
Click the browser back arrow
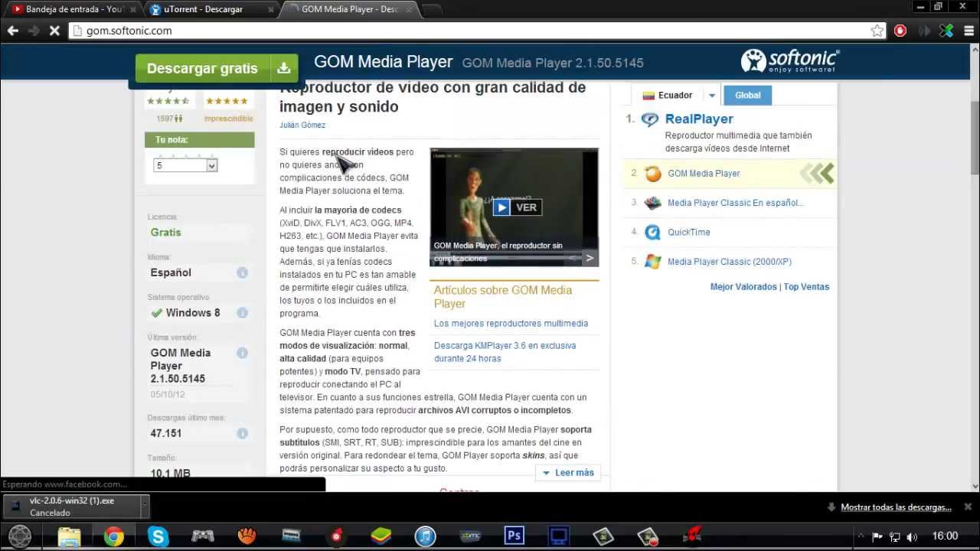(12, 31)
